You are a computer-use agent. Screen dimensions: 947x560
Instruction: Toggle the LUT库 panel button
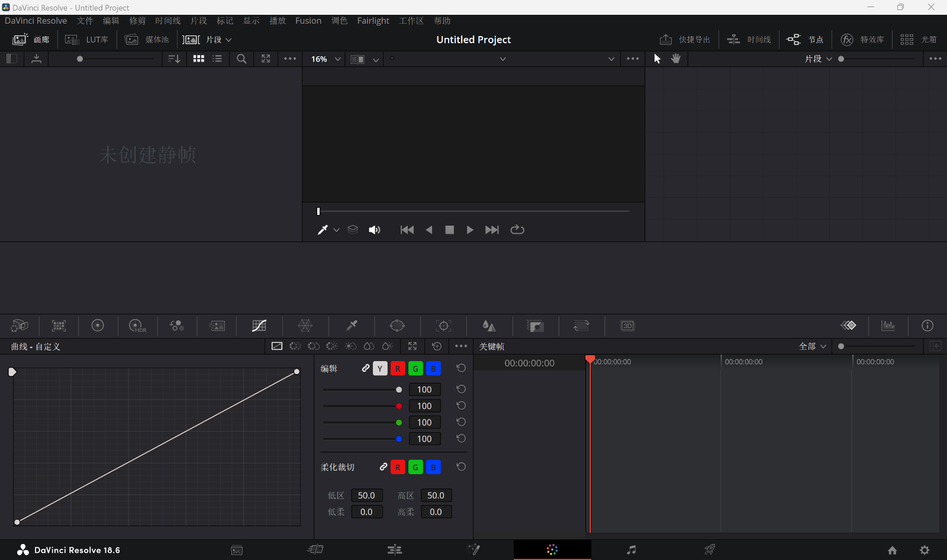[x=87, y=40]
